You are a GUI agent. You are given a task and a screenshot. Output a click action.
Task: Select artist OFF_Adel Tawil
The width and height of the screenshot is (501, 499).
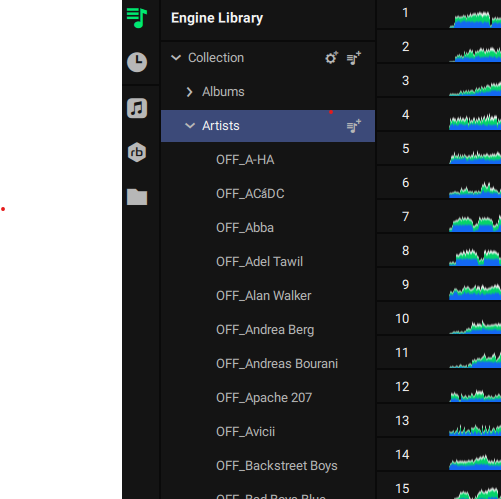pos(259,262)
